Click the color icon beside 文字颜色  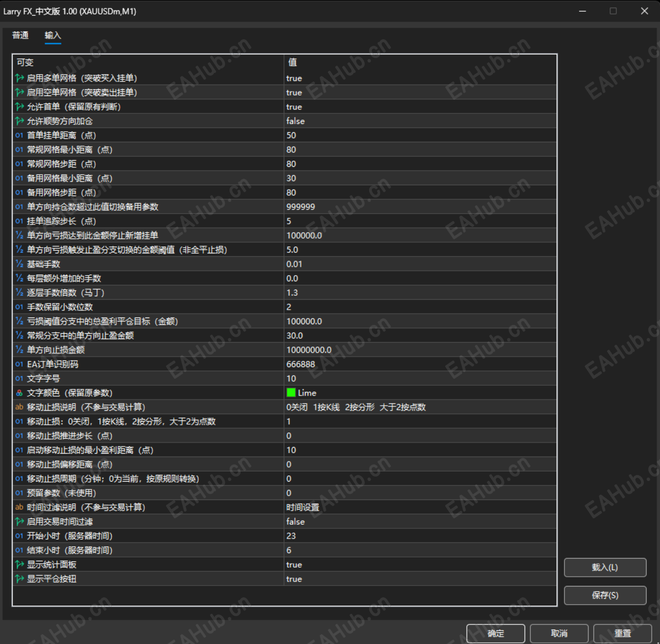(20, 392)
